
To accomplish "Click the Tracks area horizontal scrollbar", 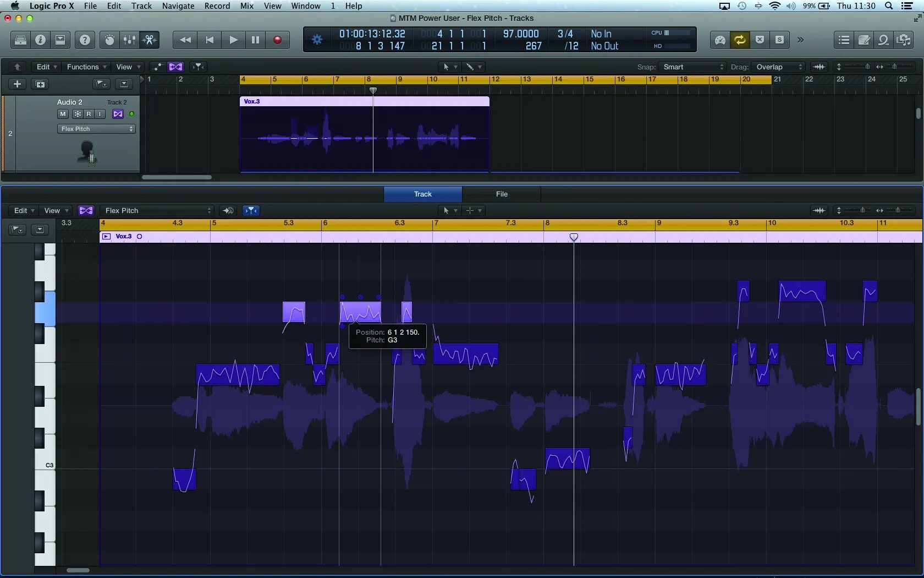I will (177, 177).
